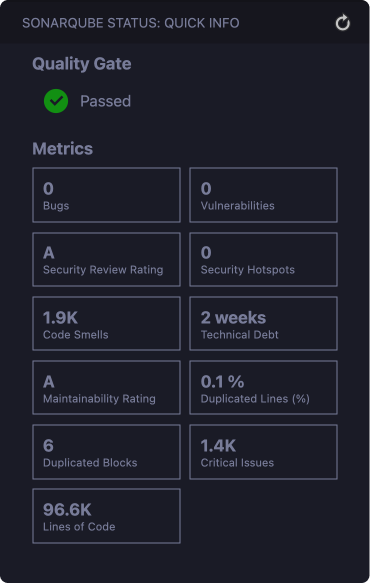Select the Security Review Rating card

click(106, 260)
